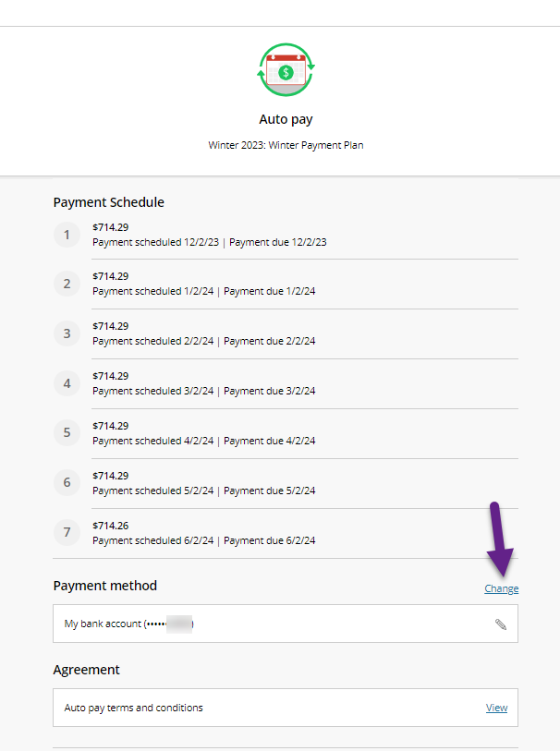Screen dimensions: 560x751
Task: Click step number 6 circle icon
Action: (x=67, y=482)
